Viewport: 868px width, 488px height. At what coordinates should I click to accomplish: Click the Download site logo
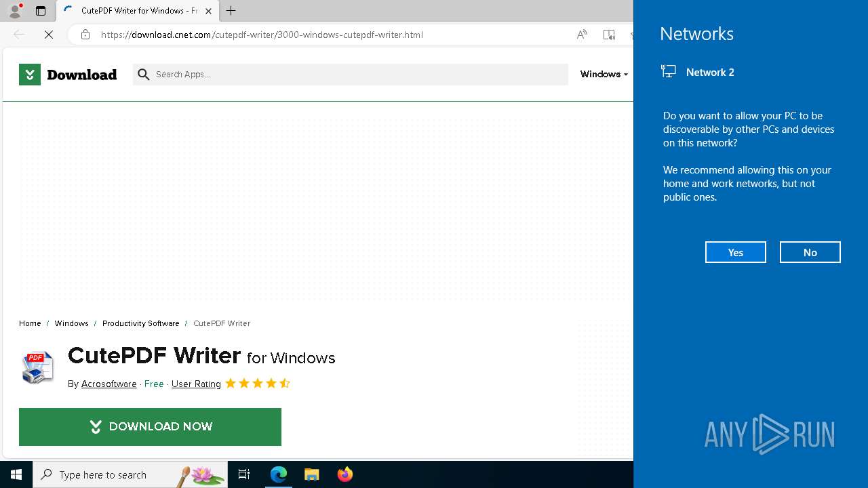click(68, 75)
